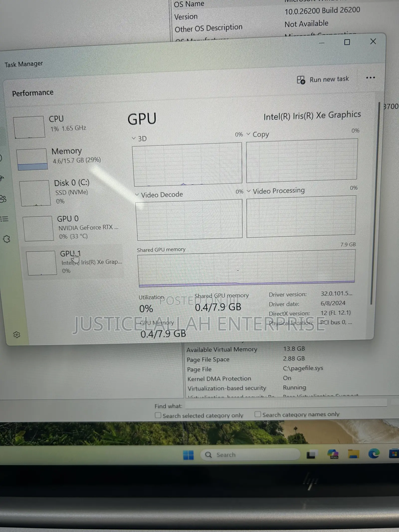Click the Find what input field in System Information
The height and width of the screenshot is (532, 399).
(286, 404)
